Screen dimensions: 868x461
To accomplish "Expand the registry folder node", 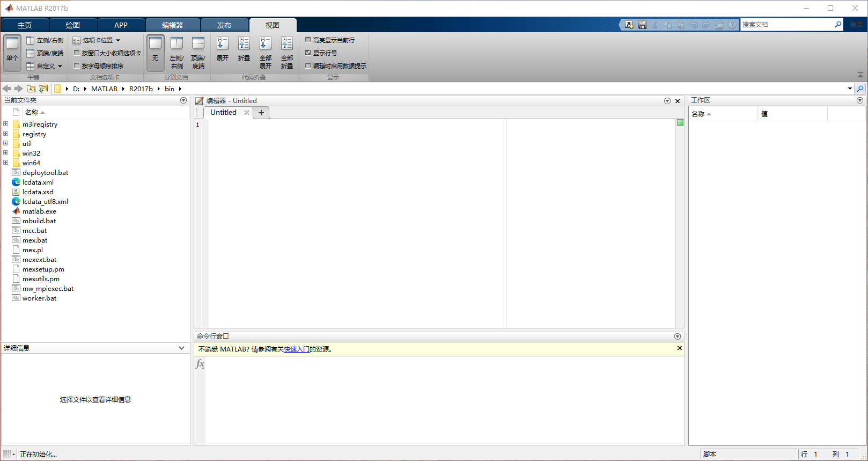I will click(x=5, y=134).
